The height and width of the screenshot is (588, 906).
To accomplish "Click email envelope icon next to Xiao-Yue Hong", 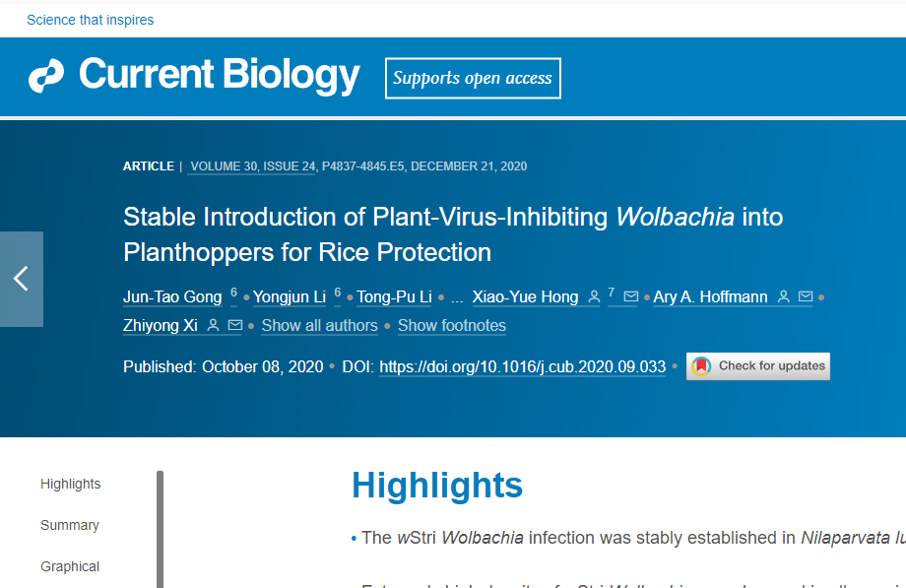I will [x=631, y=296].
